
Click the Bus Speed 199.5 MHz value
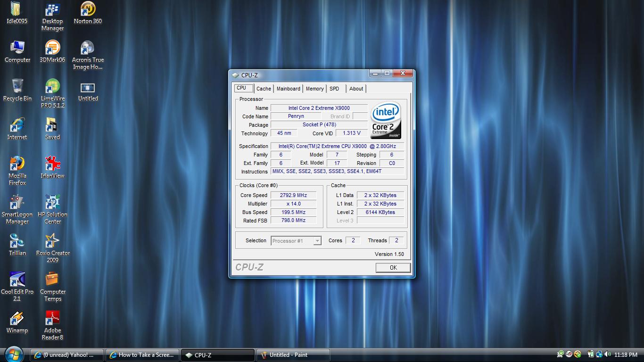(293, 212)
